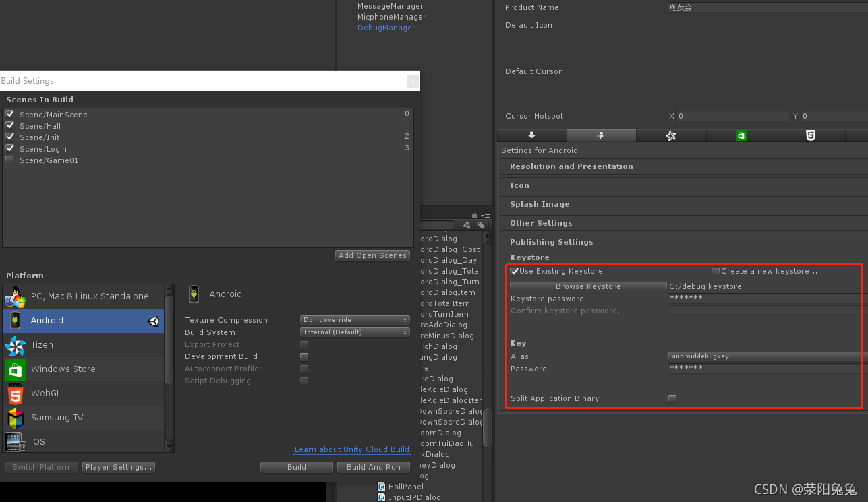Image resolution: width=868 pixels, height=502 pixels.
Task: Switch to Tizen player settings tab
Action: (x=671, y=135)
